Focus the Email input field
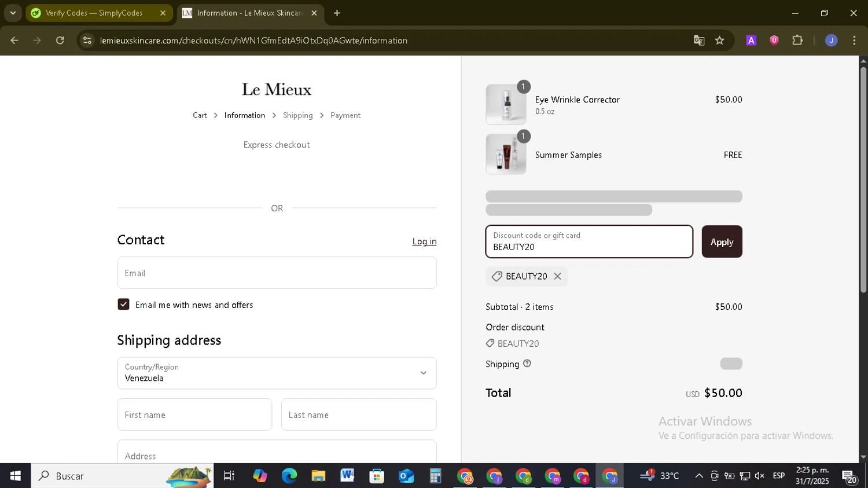868x488 pixels. [x=277, y=273]
